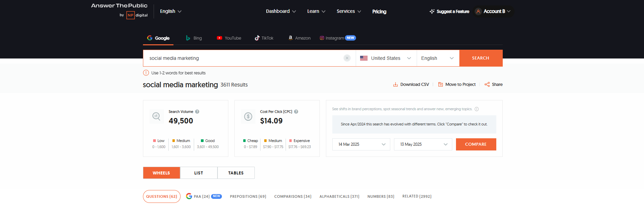
Task: Open the Account B profile icon
Action: pyautogui.click(x=478, y=11)
